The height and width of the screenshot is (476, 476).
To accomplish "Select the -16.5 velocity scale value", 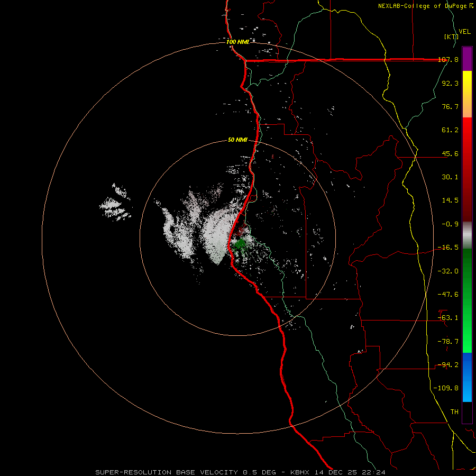I will (448, 248).
